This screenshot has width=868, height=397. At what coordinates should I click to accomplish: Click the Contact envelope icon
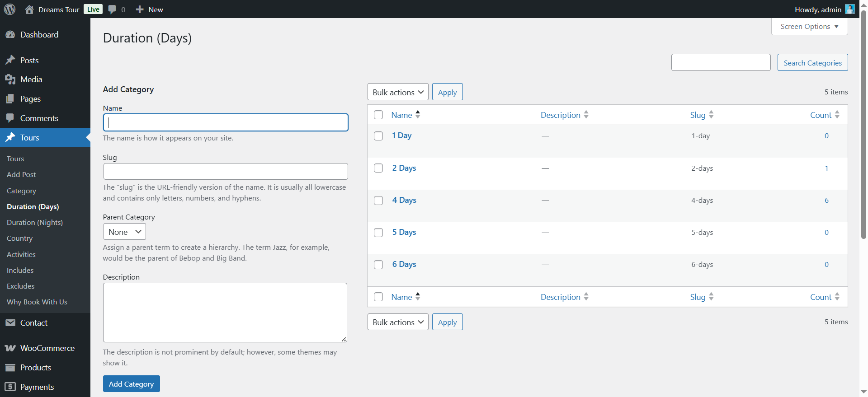click(x=10, y=323)
